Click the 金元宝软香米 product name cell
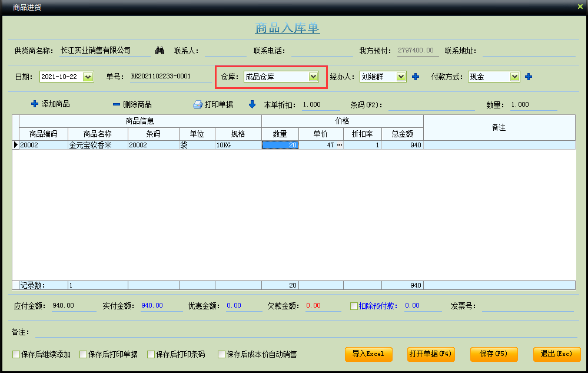 pyautogui.click(x=98, y=145)
